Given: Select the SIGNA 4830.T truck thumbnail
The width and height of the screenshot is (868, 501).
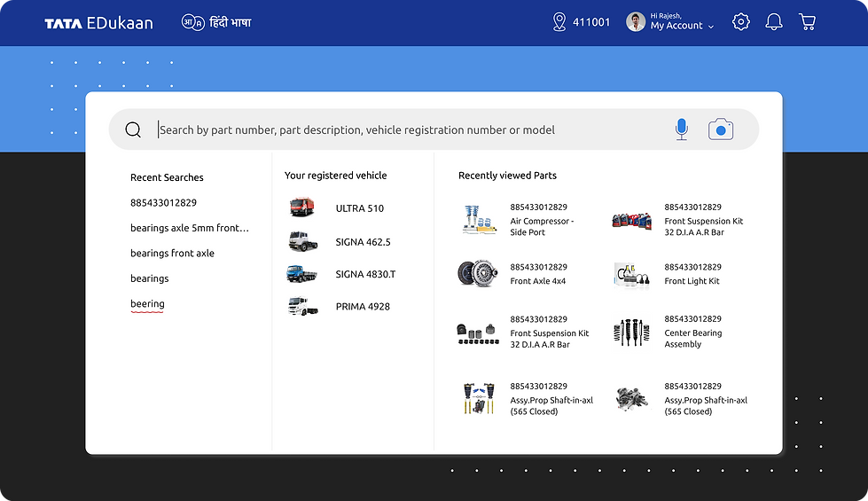Looking at the screenshot, I should [x=302, y=274].
